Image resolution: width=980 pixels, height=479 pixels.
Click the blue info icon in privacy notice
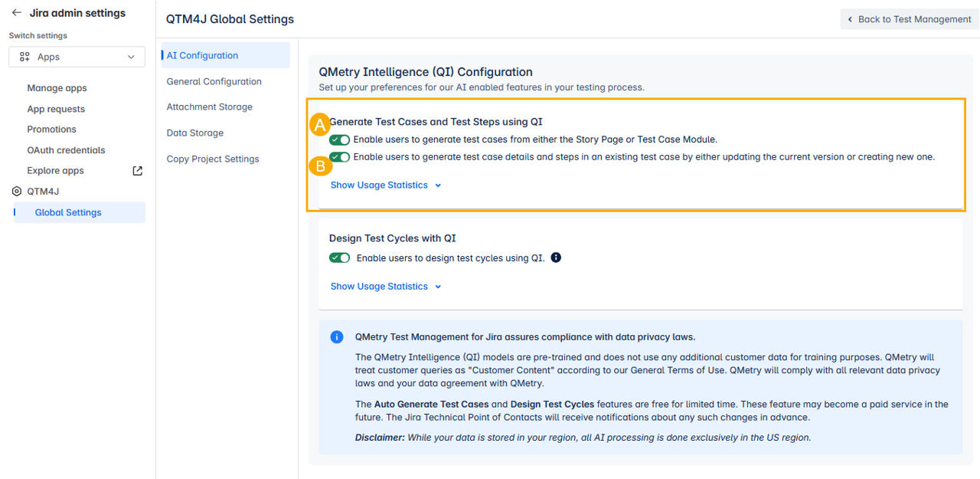[336, 337]
